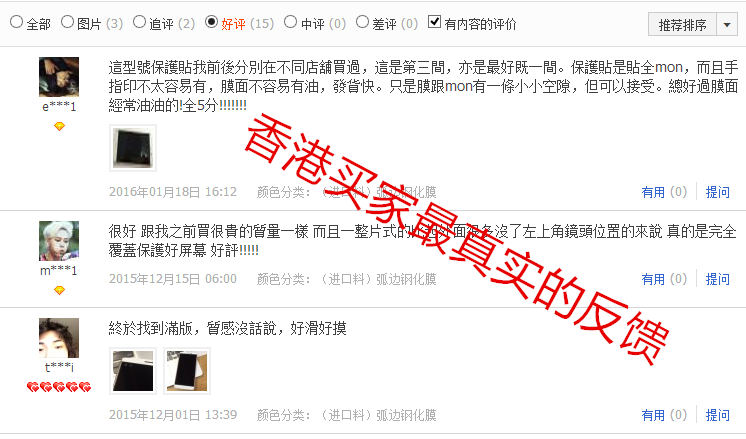Uncheck the 有内容的评价 checkbox

click(434, 21)
